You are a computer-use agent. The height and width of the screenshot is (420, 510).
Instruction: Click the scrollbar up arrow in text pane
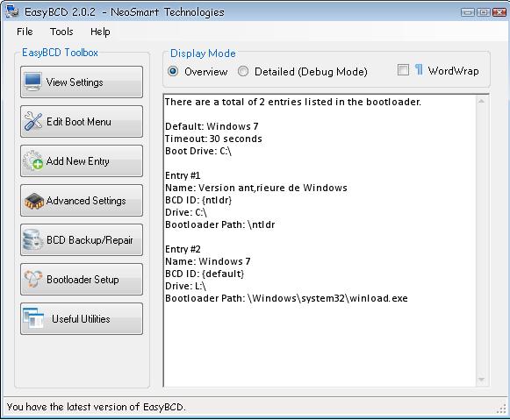coord(481,102)
